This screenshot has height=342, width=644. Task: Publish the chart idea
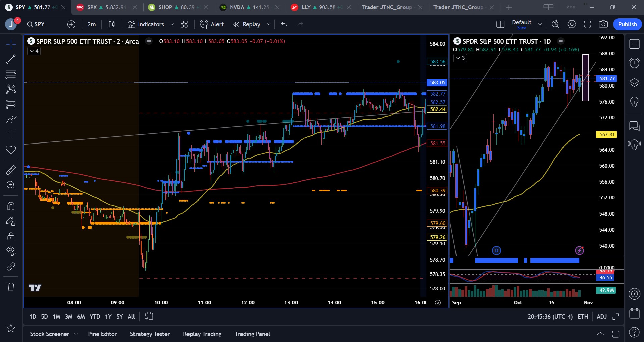point(627,24)
